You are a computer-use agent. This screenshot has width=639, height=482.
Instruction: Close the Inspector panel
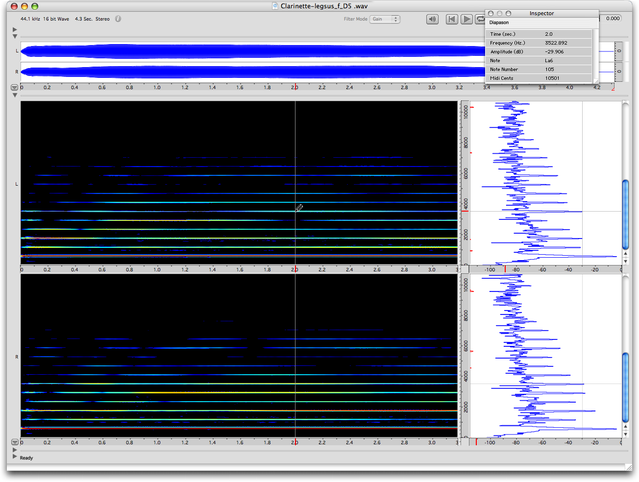coord(492,13)
